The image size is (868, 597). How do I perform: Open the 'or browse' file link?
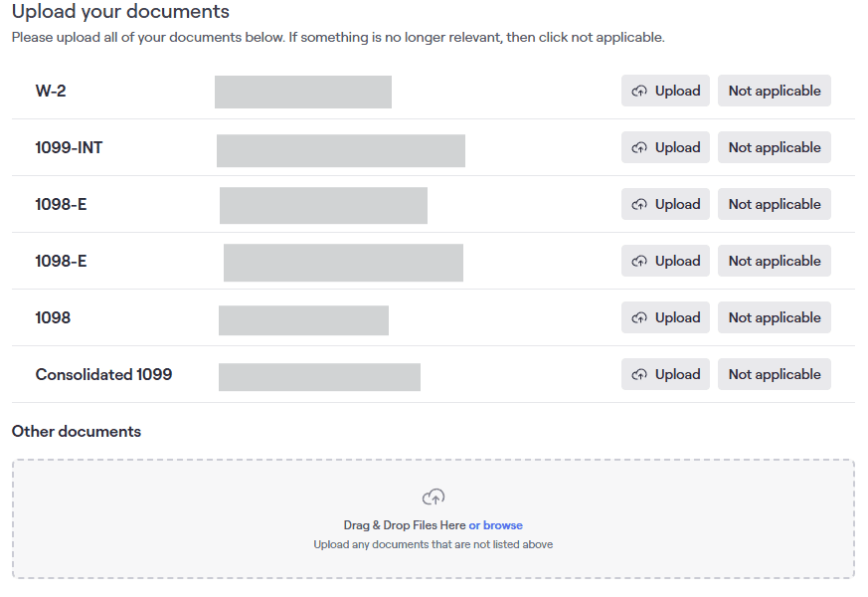click(x=495, y=525)
